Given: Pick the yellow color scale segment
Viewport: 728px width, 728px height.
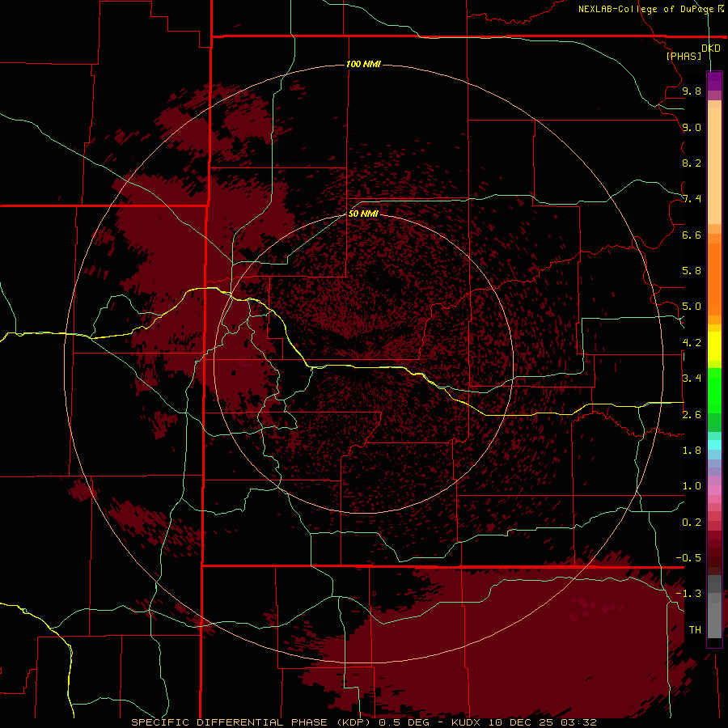Looking at the screenshot, I should click(x=714, y=346).
